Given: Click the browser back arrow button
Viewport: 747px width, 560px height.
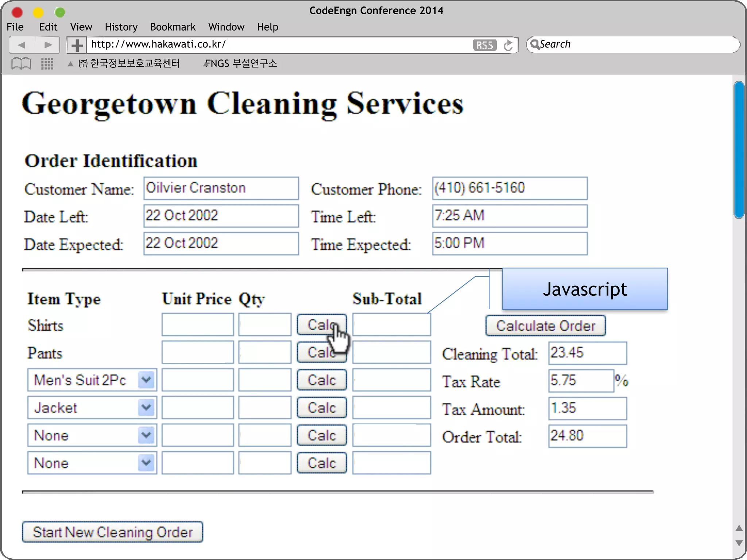Looking at the screenshot, I should click(22, 45).
